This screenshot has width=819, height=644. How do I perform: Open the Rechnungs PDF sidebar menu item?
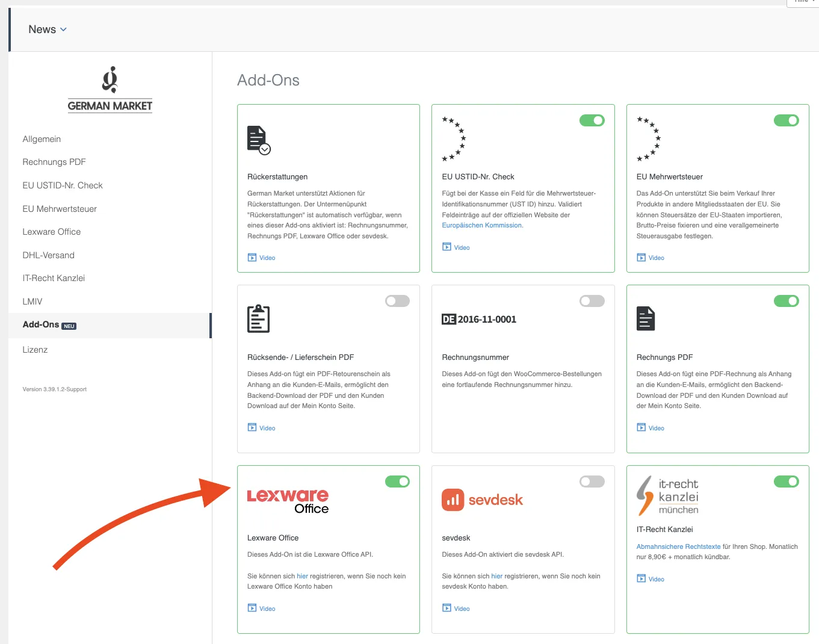(54, 162)
